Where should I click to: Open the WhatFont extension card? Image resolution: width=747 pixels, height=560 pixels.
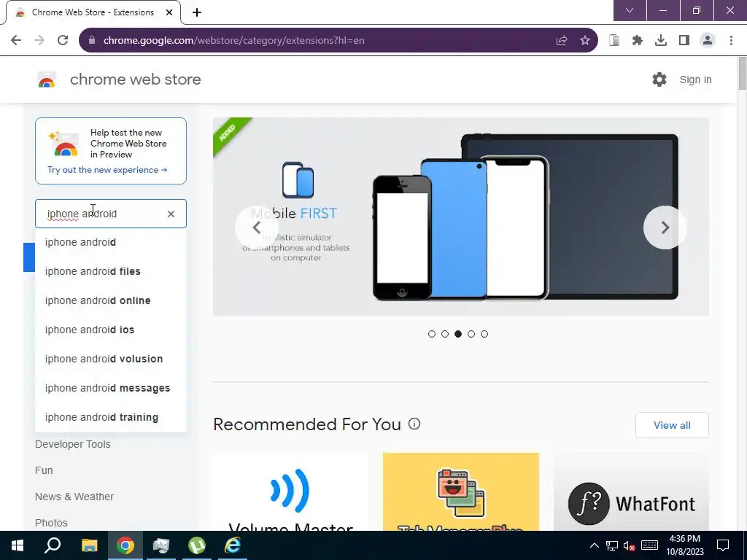(631, 492)
